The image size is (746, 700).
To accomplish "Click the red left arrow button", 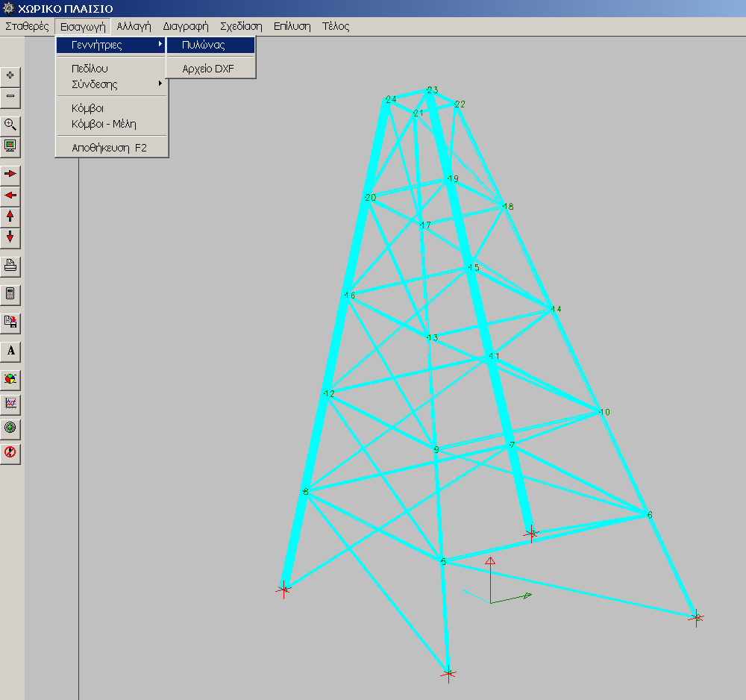I will 10,195.
